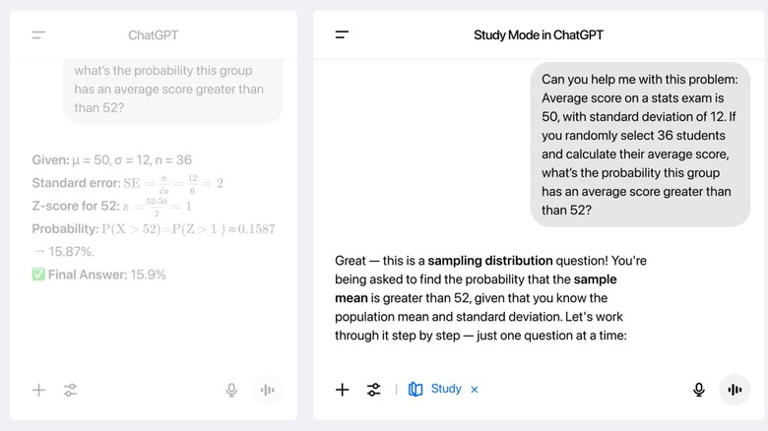Open the tools sliders icon in Study Mode panel
Screen dimensions: 768x431
[x=374, y=390]
